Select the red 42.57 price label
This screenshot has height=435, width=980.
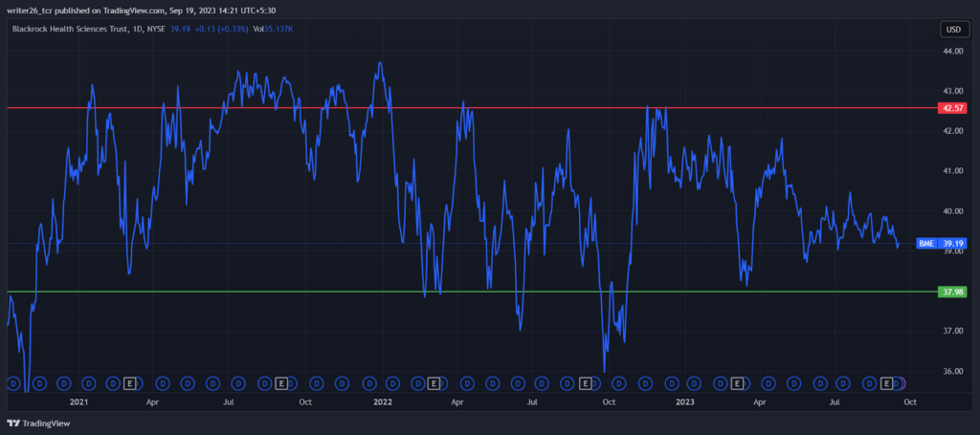952,109
